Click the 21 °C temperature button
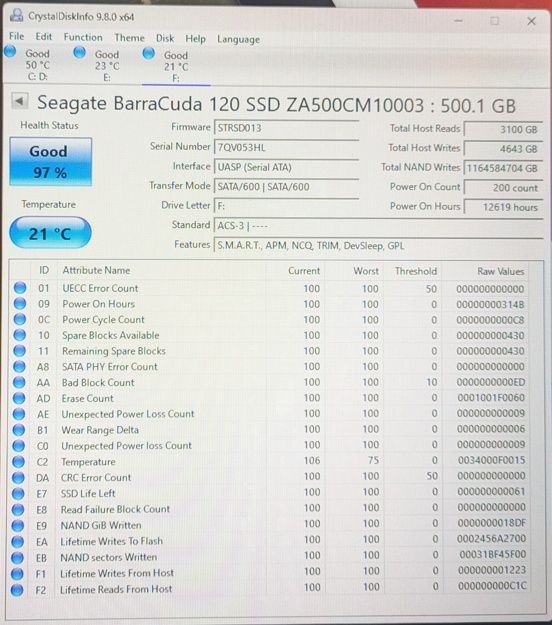This screenshot has width=552, height=625. tap(50, 233)
